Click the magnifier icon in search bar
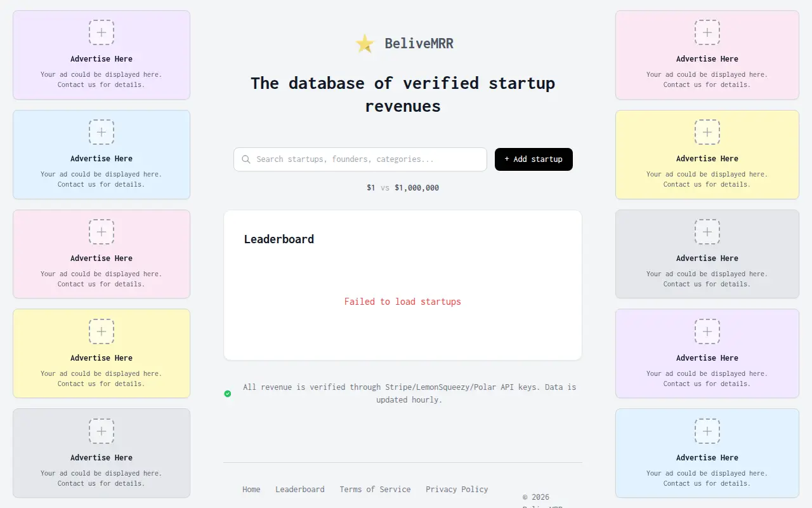812x508 pixels. (246, 159)
